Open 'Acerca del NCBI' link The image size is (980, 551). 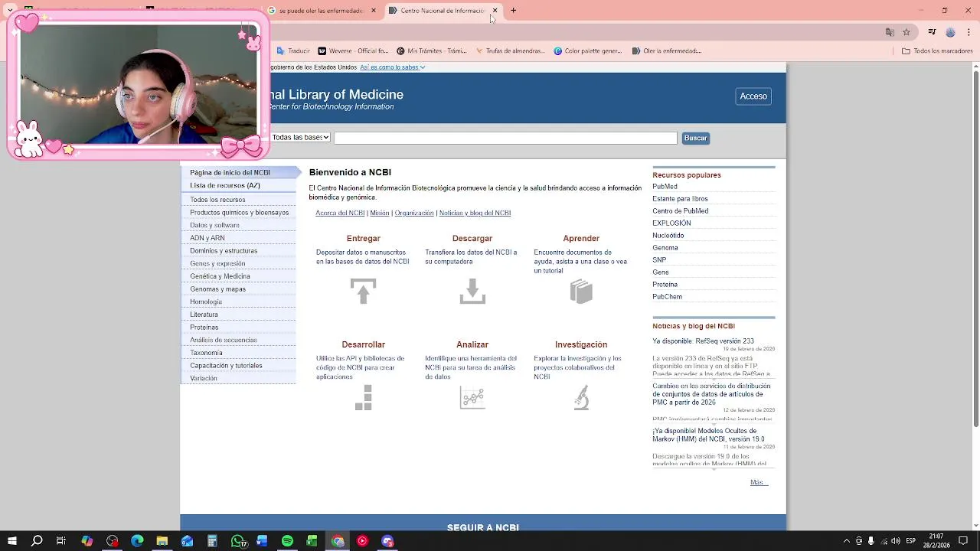point(340,213)
